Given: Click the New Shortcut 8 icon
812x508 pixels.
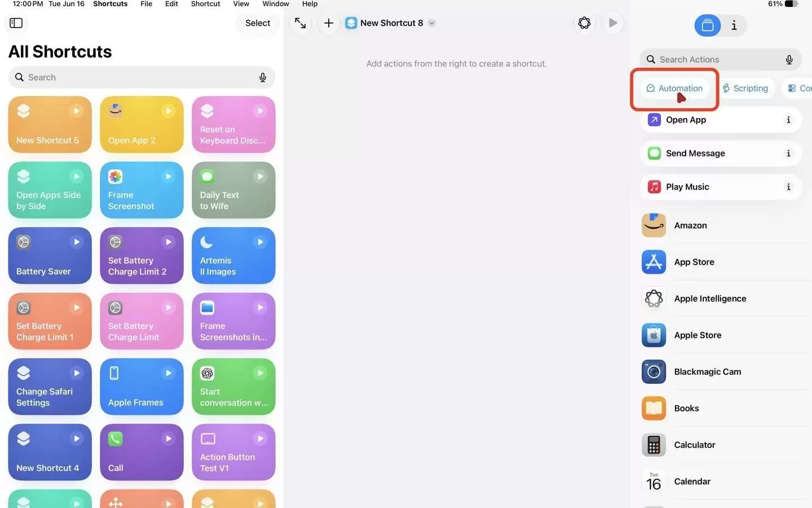Looking at the screenshot, I should coord(351,23).
